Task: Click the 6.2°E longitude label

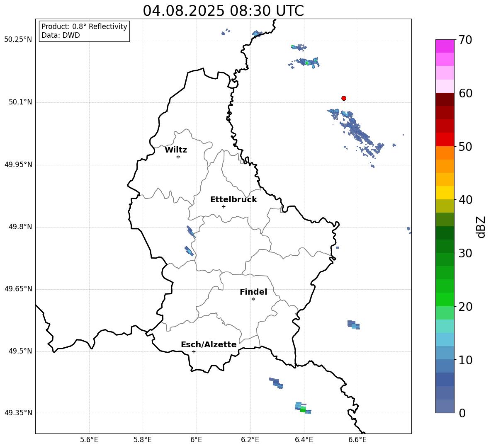Action: [250, 440]
